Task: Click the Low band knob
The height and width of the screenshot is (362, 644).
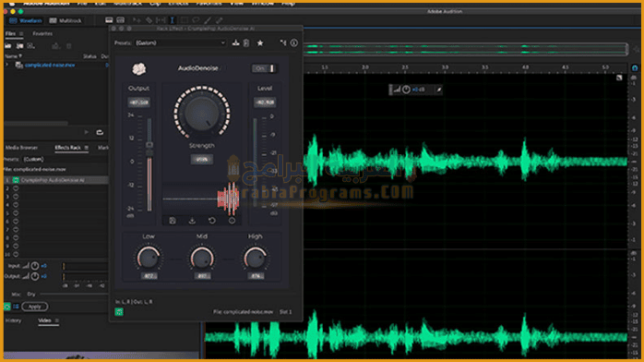Action: pos(149,259)
